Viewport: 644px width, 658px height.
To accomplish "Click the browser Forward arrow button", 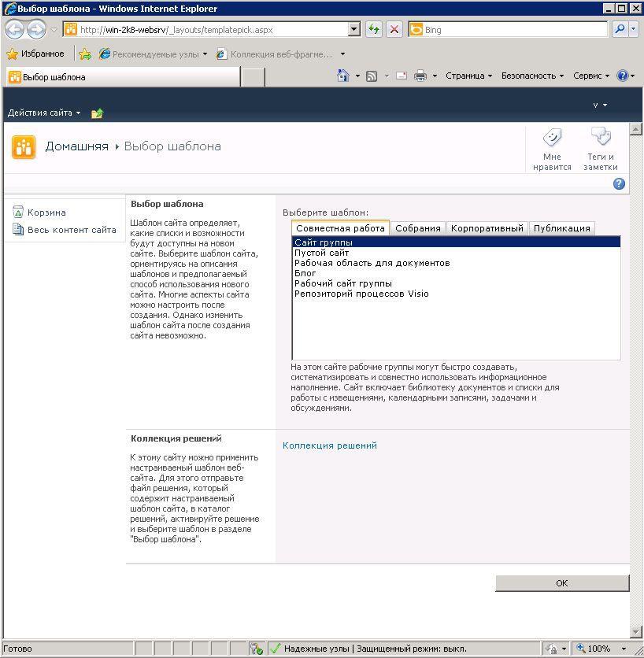I will tap(37, 30).
